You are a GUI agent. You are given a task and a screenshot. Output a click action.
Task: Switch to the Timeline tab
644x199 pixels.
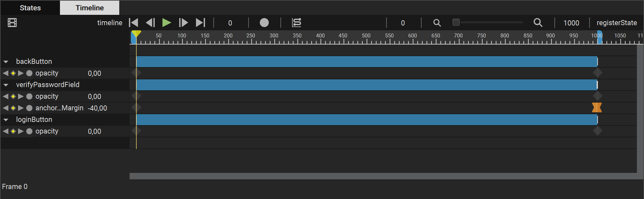(x=89, y=7)
